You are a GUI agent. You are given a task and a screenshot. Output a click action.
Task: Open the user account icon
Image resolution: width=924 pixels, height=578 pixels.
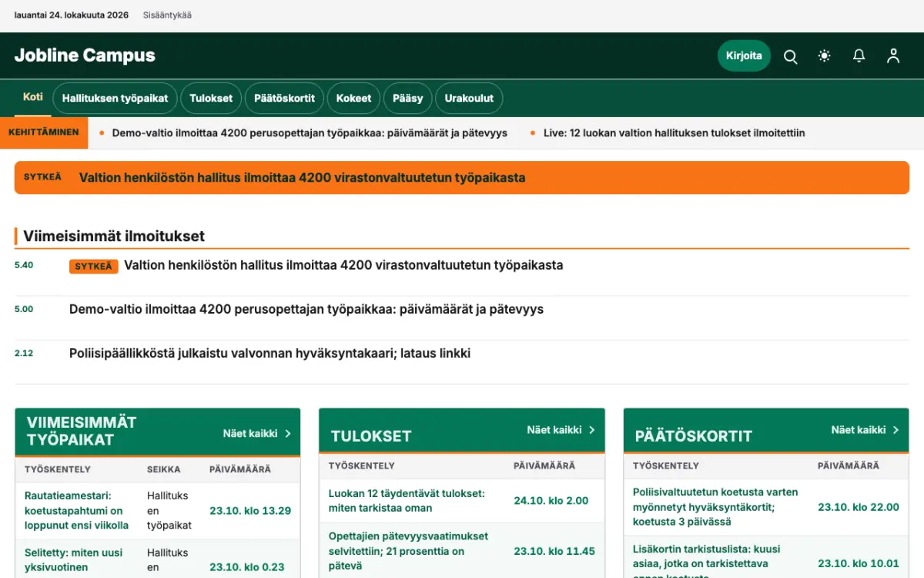click(893, 56)
